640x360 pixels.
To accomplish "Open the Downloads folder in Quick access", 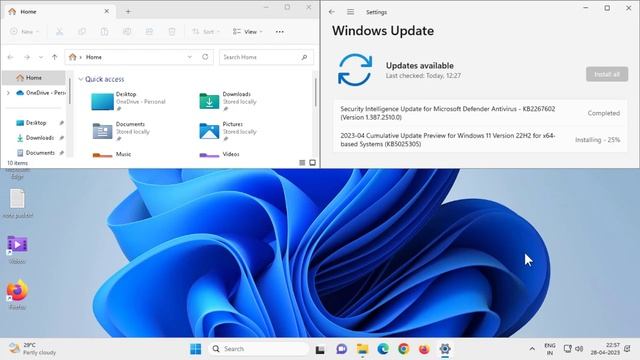I will pos(229,101).
